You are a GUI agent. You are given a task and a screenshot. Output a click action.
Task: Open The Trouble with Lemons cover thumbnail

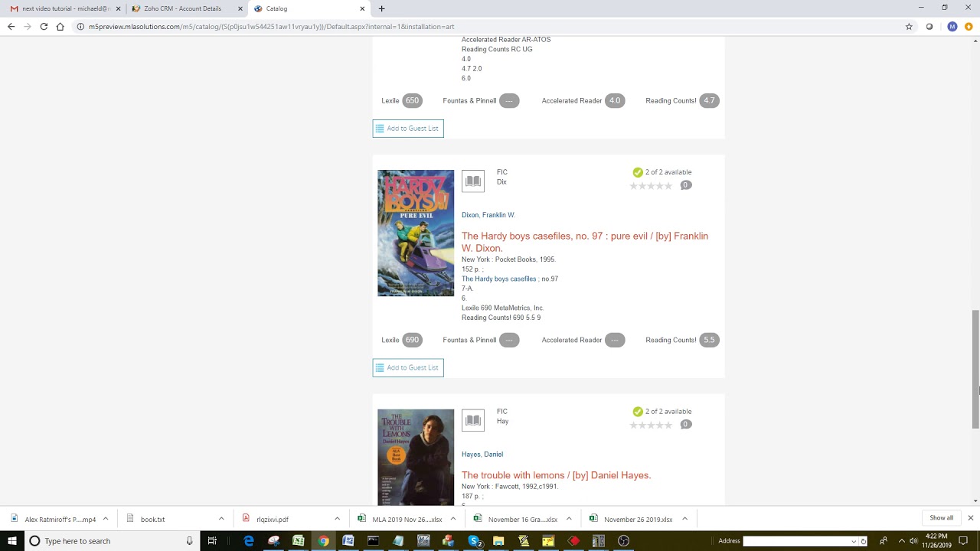416,457
